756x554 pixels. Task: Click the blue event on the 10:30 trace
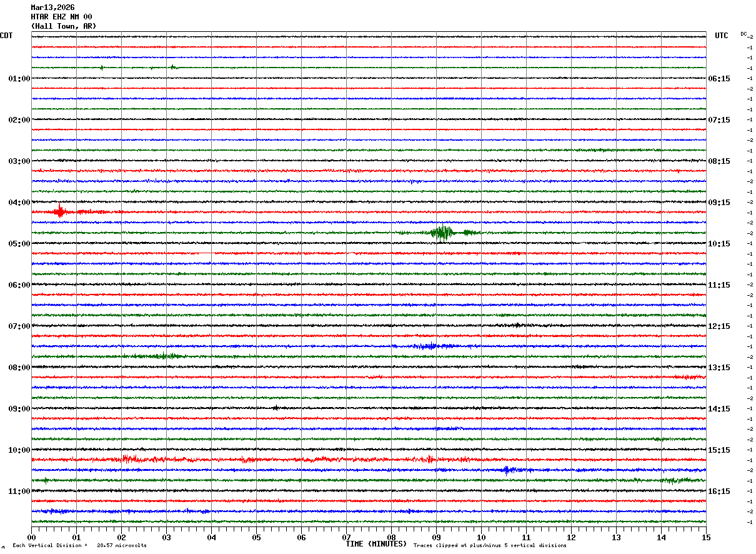click(x=507, y=470)
